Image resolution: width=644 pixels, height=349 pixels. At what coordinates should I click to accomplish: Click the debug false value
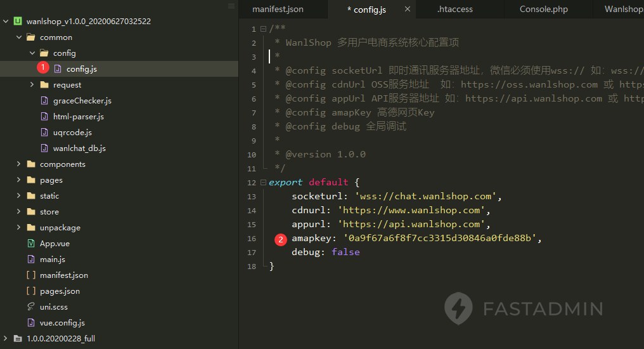tap(346, 252)
